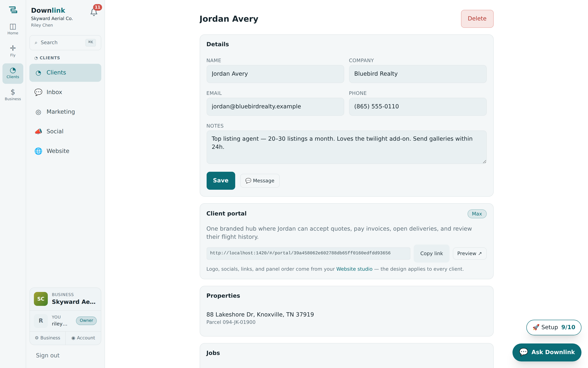Edit the Email field

click(x=275, y=107)
